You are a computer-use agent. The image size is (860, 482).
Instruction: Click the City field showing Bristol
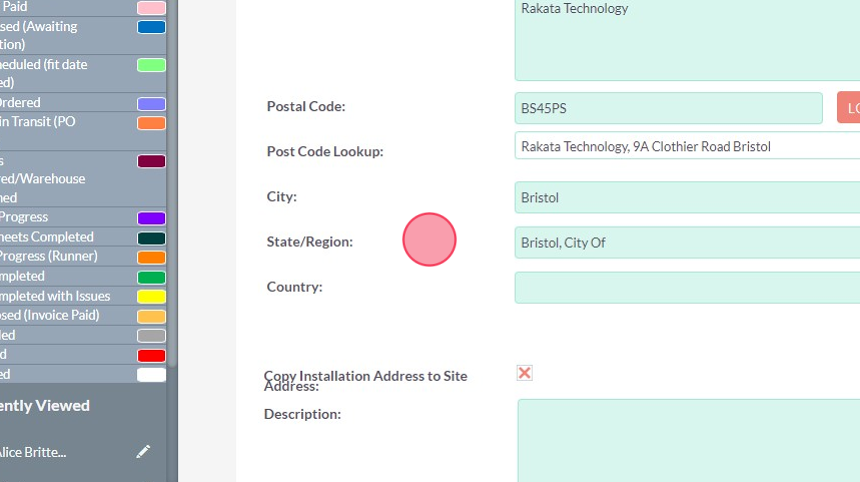point(688,197)
